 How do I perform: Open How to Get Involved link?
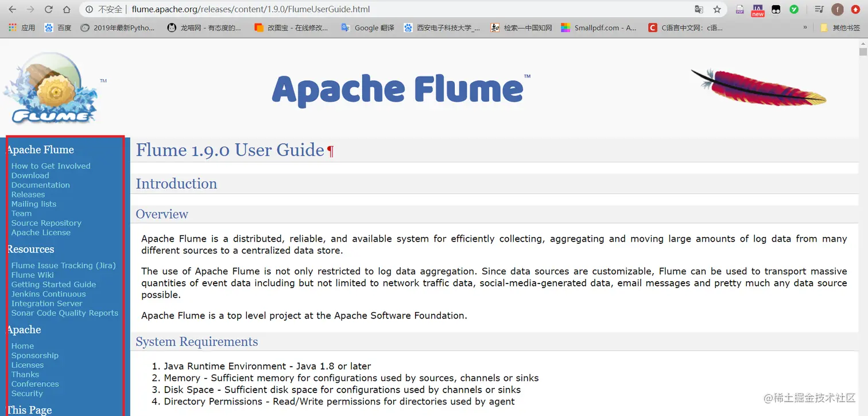click(x=51, y=166)
